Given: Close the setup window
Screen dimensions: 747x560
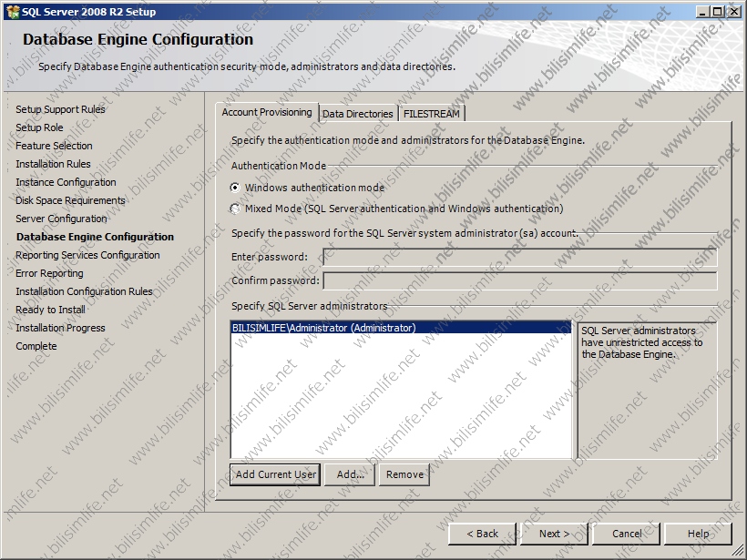Looking at the screenshot, I should (x=733, y=12).
